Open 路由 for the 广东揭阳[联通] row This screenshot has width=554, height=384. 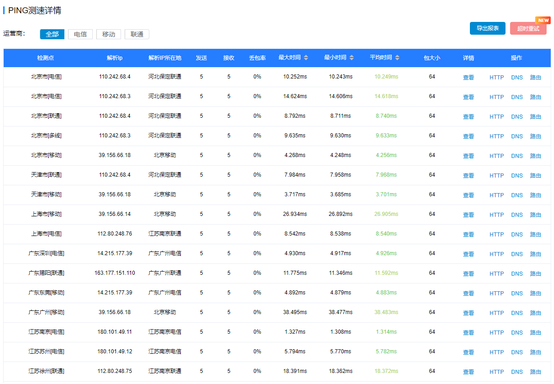click(x=536, y=273)
